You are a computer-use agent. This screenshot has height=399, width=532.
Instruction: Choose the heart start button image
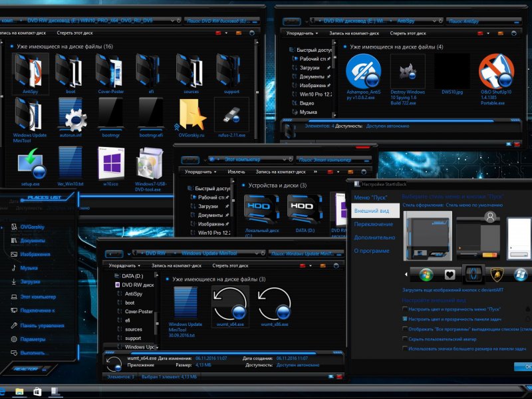[450, 274]
